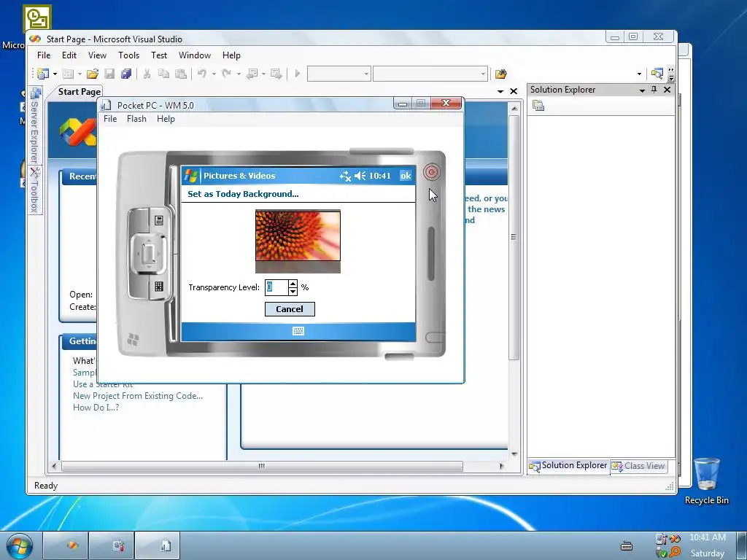Click the speaker volume icon in emulator
This screenshot has height=560, width=747.
[360, 176]
